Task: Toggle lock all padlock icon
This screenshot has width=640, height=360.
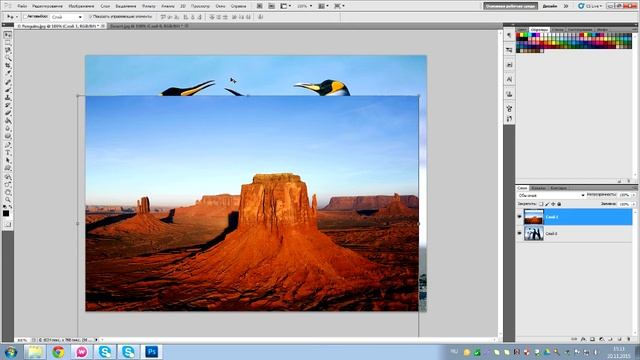Action: tap(559, 204)
